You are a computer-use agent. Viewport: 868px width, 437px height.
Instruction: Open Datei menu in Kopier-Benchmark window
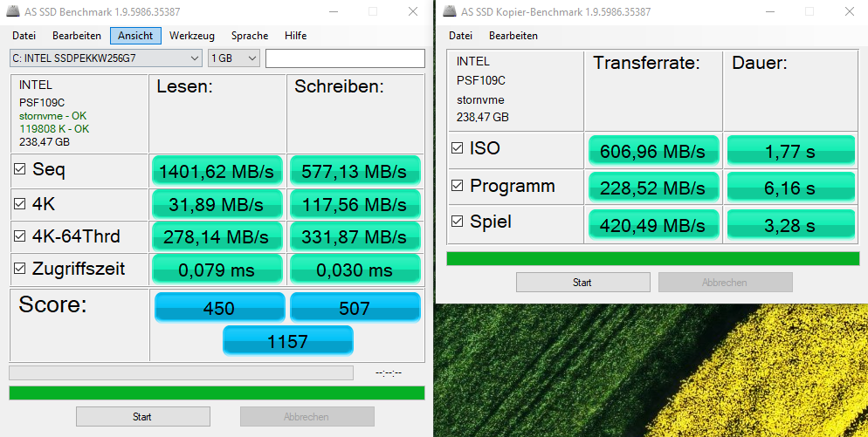pos(460,36)
